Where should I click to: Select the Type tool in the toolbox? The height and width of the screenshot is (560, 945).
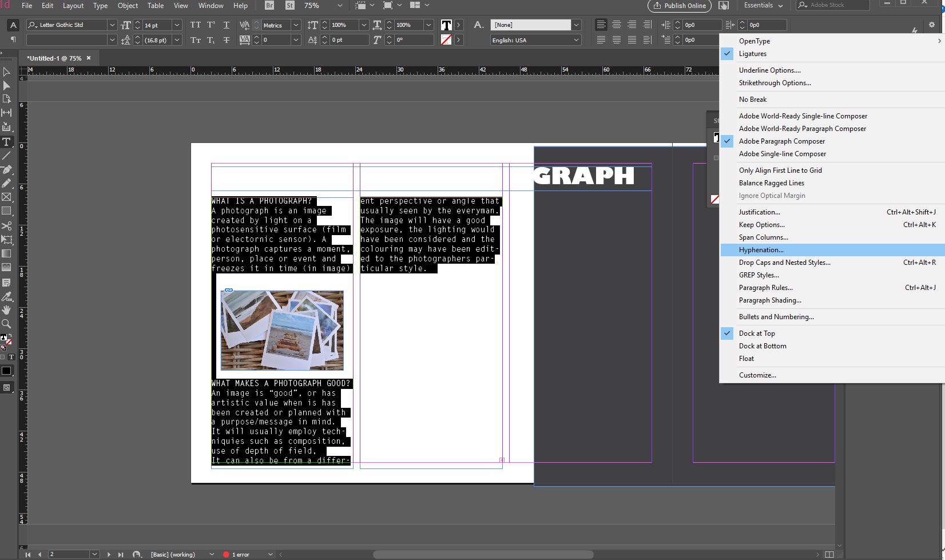[x=7, y=142]
